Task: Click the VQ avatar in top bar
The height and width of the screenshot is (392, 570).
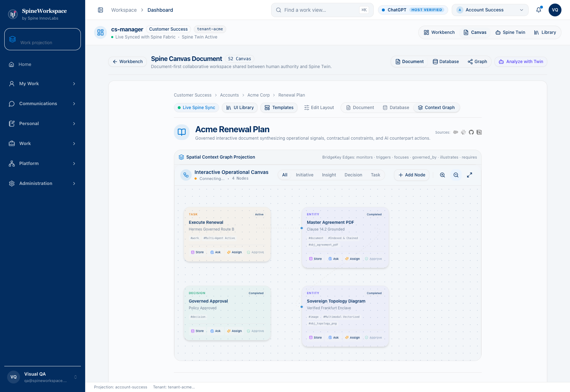Action: pyautogui.click(x=555, y=10)
